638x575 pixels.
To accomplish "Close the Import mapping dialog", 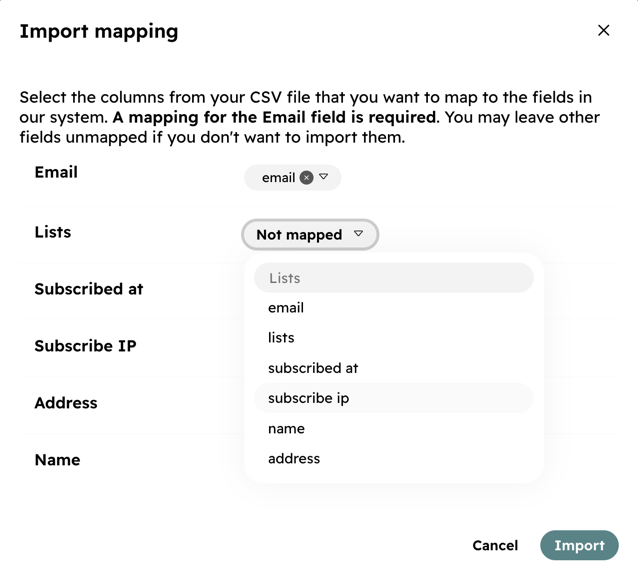I will click(603, 30).
